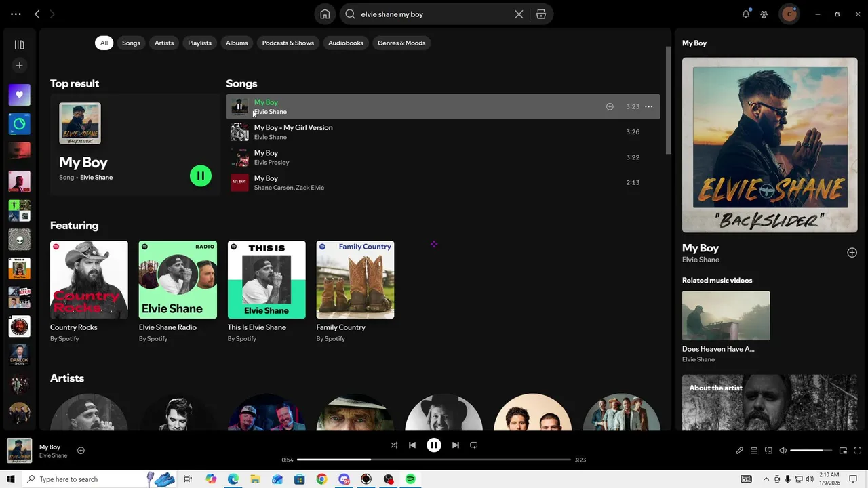The image size is (868, 488).
Task: Open Elvis Presley artist link under My Boy
Action: tap(271, 163)
